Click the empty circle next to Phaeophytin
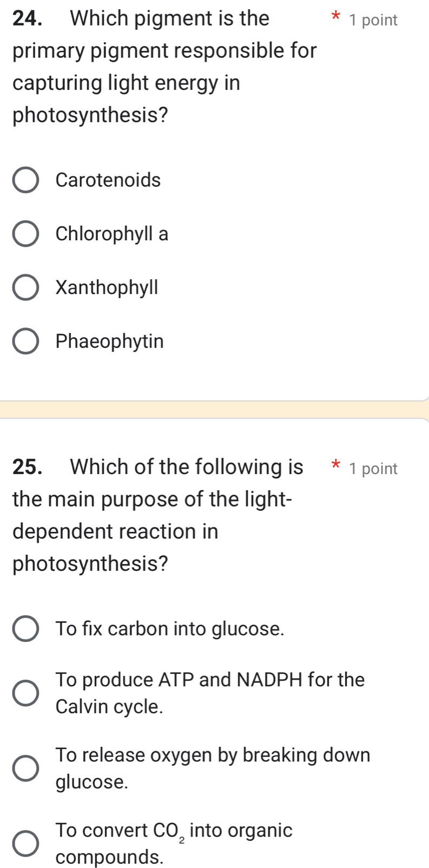Screen dimensions: 429x868 (x=25, y=340)
